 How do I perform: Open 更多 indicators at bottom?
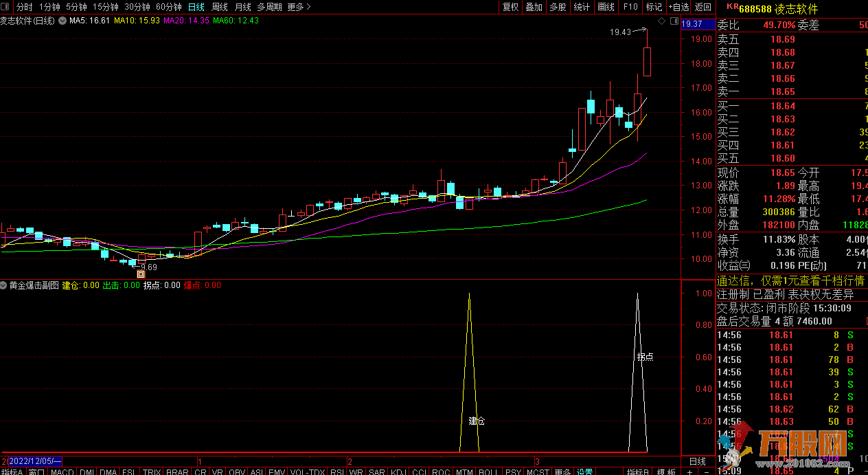click(x=562, y=471)
